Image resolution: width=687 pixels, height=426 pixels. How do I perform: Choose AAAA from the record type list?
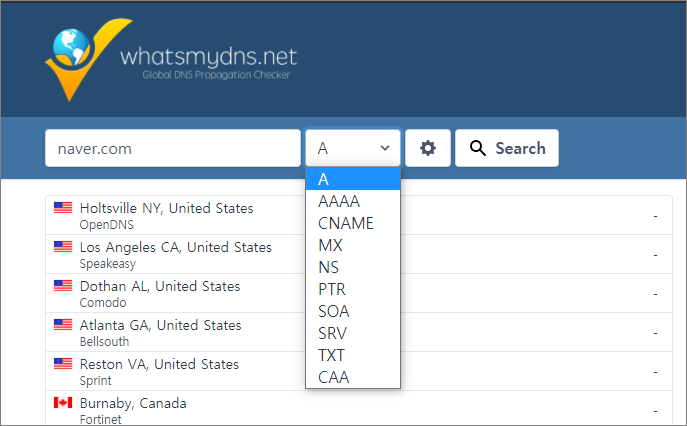pyautogui.click(x=353, y=201)
